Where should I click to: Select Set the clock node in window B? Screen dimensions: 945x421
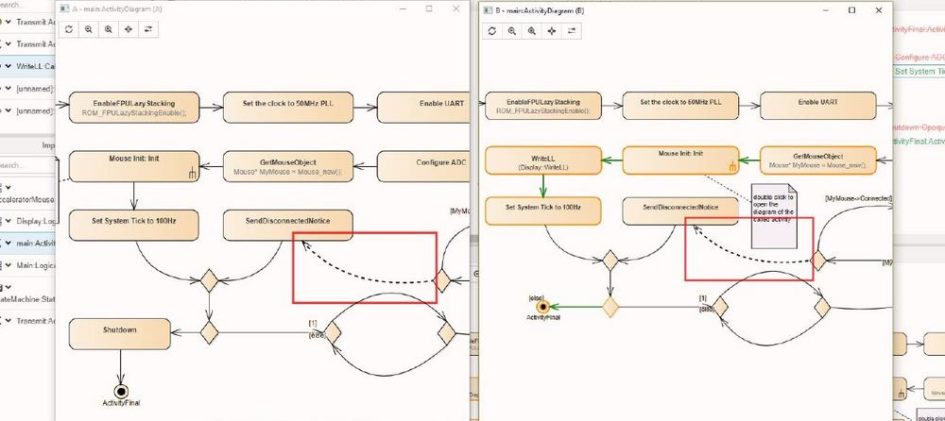pos(680,106)
